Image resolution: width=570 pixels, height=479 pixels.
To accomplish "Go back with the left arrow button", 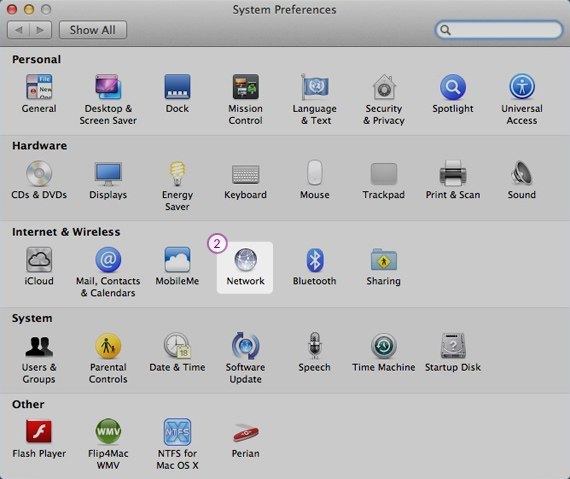I will [x=18, y=30].
